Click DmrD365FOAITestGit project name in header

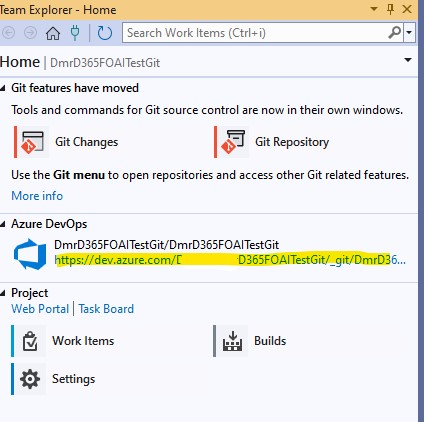(x=105, y=63)
